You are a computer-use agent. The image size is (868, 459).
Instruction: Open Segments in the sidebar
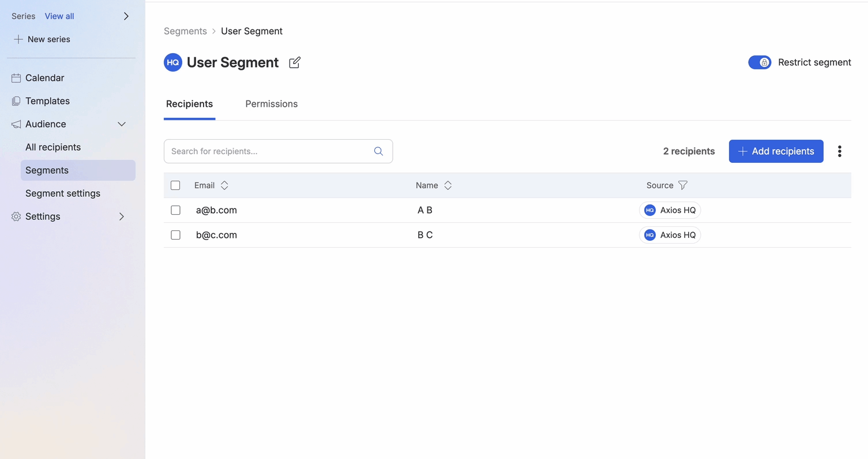pyautogui.click(x=78, y=170)
